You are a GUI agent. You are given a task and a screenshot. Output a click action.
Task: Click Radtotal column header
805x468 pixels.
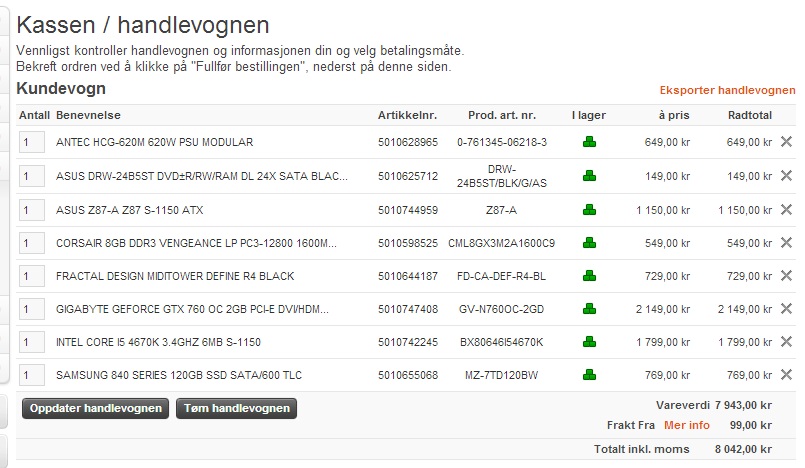tap(750, 115)
